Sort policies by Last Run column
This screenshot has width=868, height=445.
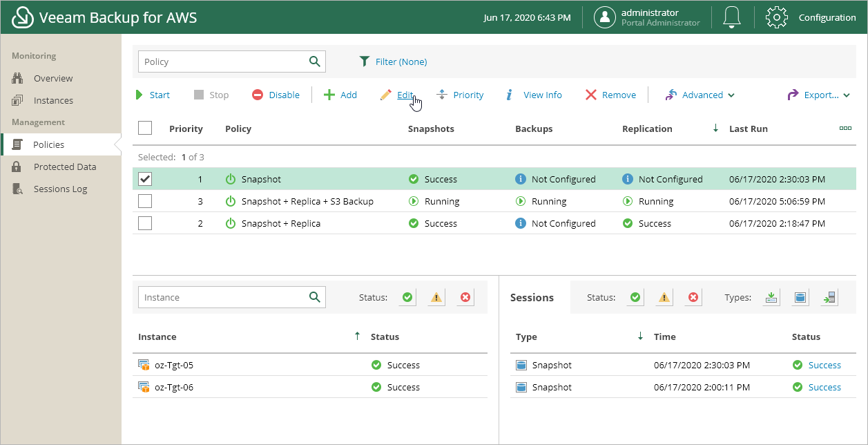pos(749,129)
